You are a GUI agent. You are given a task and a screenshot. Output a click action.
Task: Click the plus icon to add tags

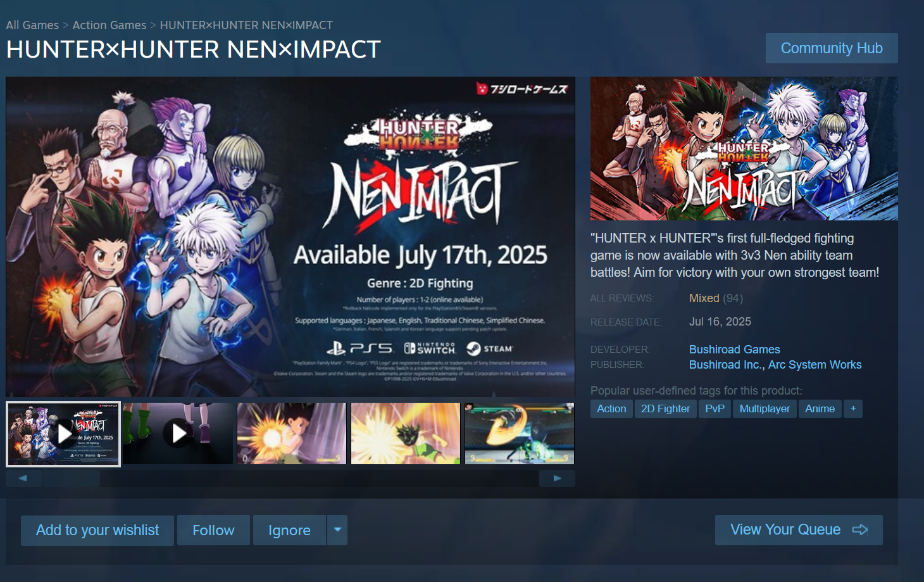(x=853, y=408)
